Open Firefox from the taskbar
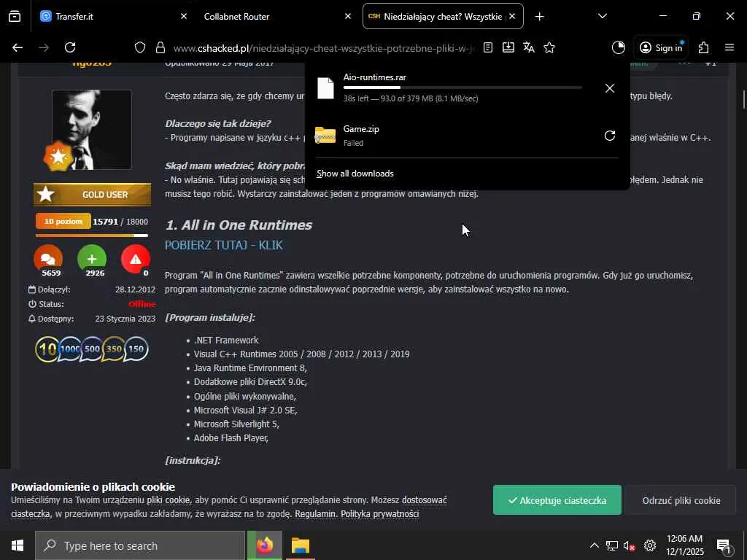 click(x=265, y=545)
